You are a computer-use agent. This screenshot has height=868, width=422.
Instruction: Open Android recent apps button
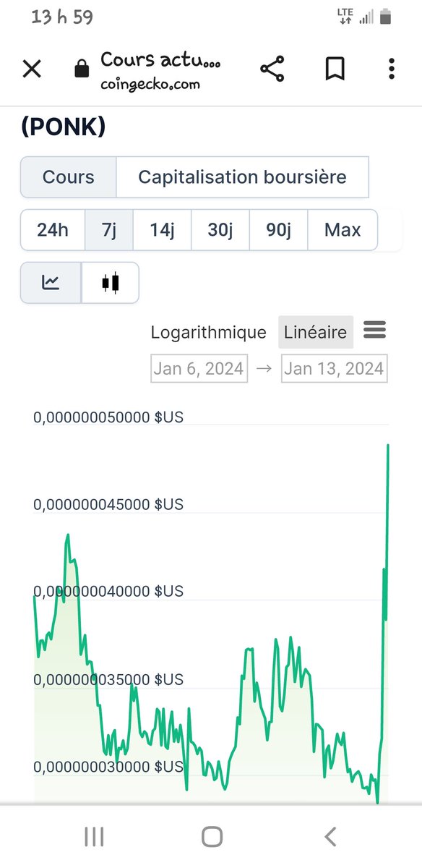point(94,837)
